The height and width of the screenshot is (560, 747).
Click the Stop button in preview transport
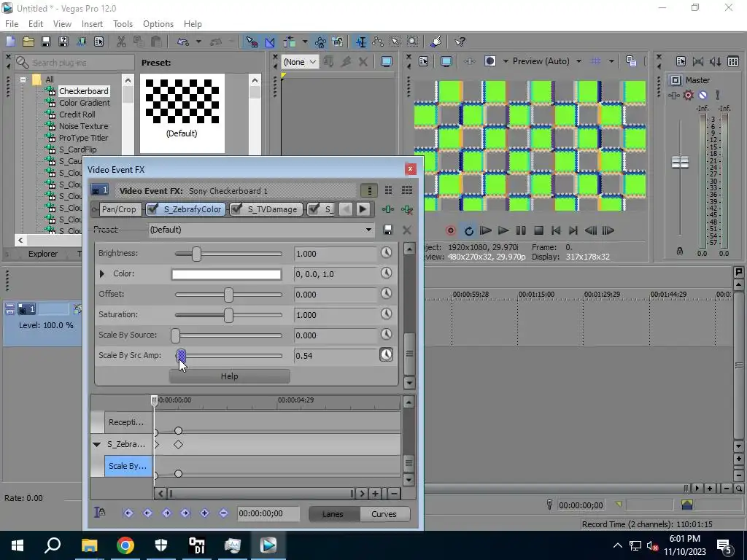(538, 231)
